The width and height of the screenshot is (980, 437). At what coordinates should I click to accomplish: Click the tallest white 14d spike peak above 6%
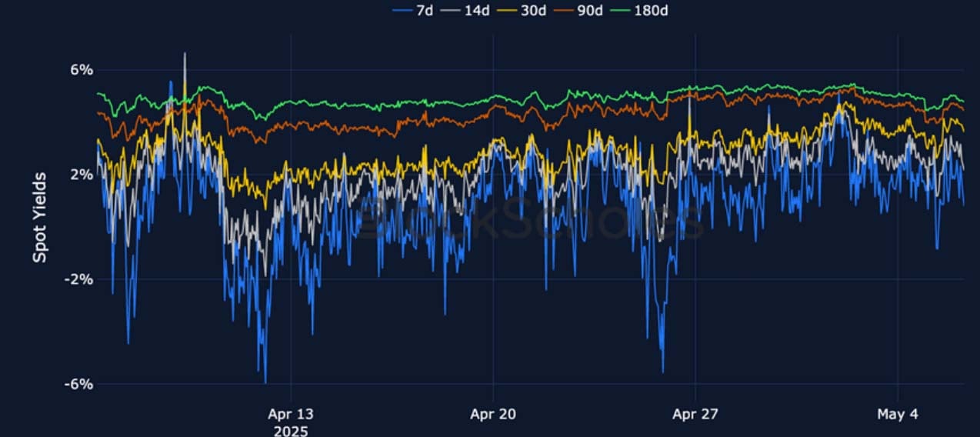pyautogui.click(x=185, y=54)
